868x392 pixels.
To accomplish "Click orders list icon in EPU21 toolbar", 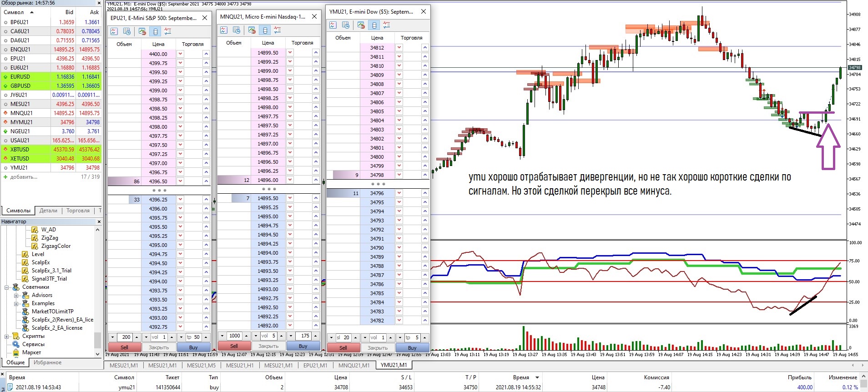I will [x=168, y=31].
